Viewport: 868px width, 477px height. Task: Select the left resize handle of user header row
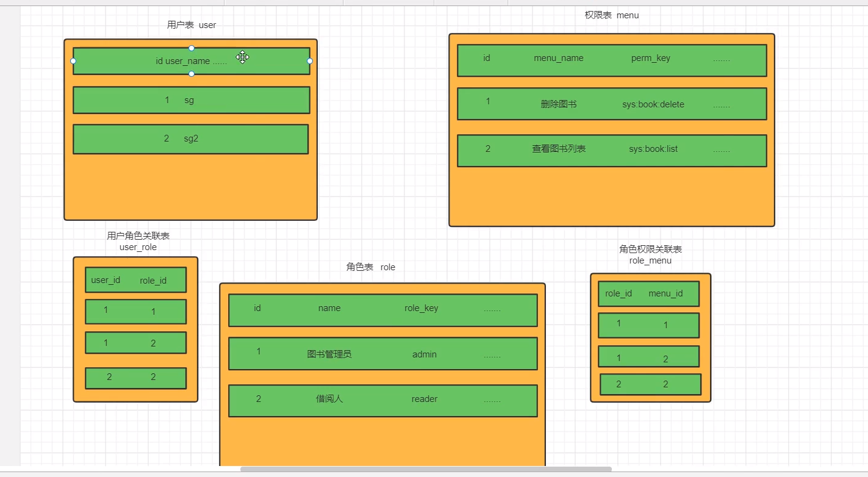[73, 61]
